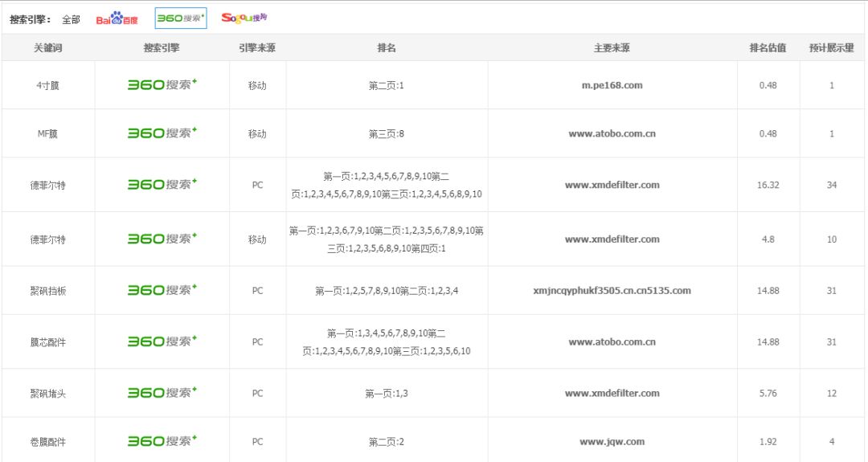868x462 pixels.
Task: Click the 搜索引擎 column header
Action: coord(162,47)
